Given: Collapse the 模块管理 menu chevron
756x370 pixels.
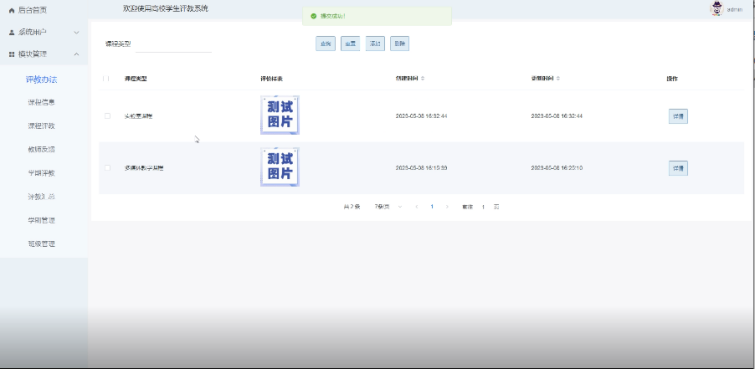Looking at the screenshot, I should [76, 55].
